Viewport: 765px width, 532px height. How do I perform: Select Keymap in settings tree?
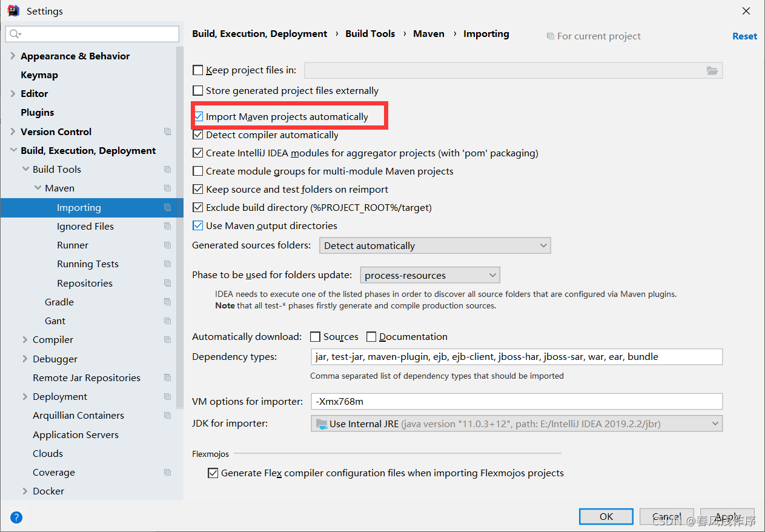[39, 75]
